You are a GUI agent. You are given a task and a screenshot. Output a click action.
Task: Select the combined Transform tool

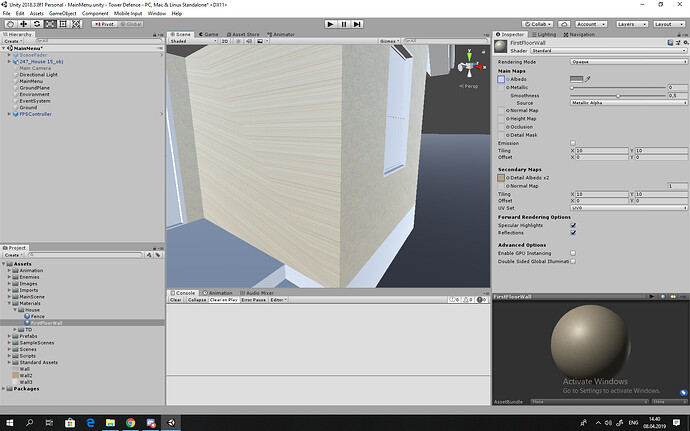77,24
